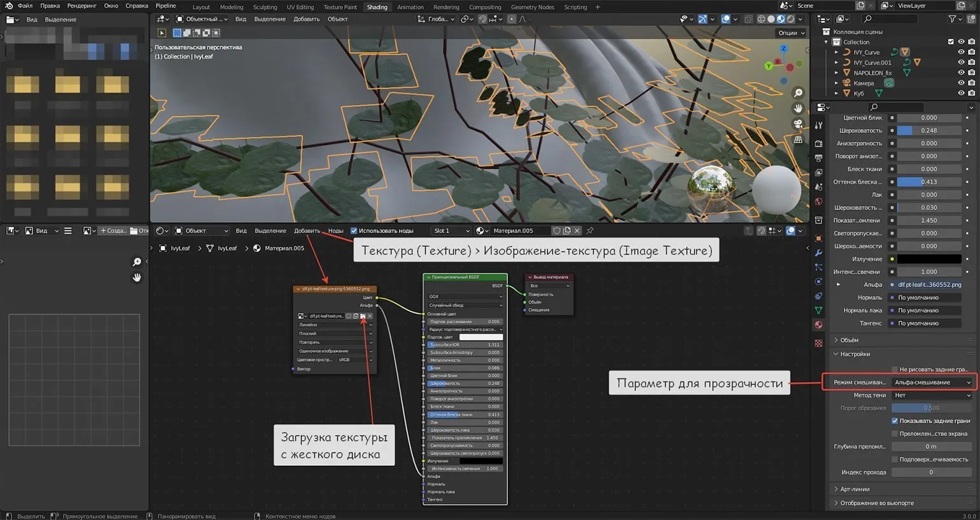
Task: Open image file folder icon in texture node
Action: pyautogui.click(x=363, y=316)
